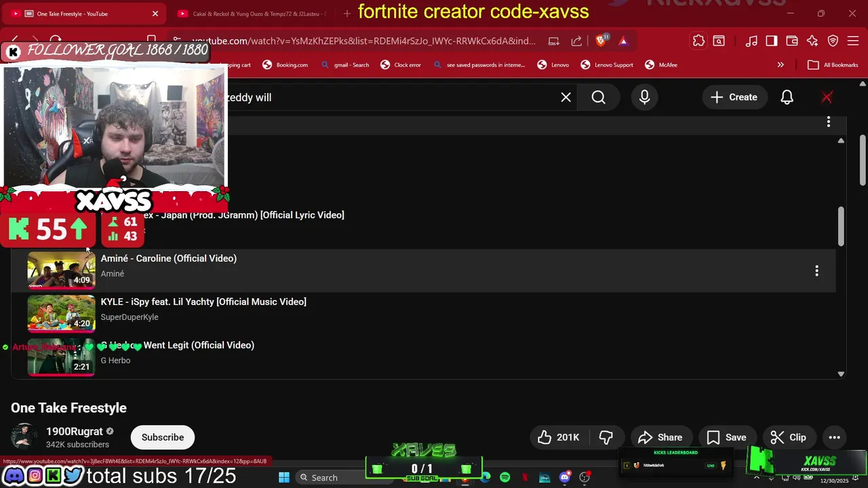Select the Japan Official Lyric Video entry
The image size is (868, 488).
[243, 215]
